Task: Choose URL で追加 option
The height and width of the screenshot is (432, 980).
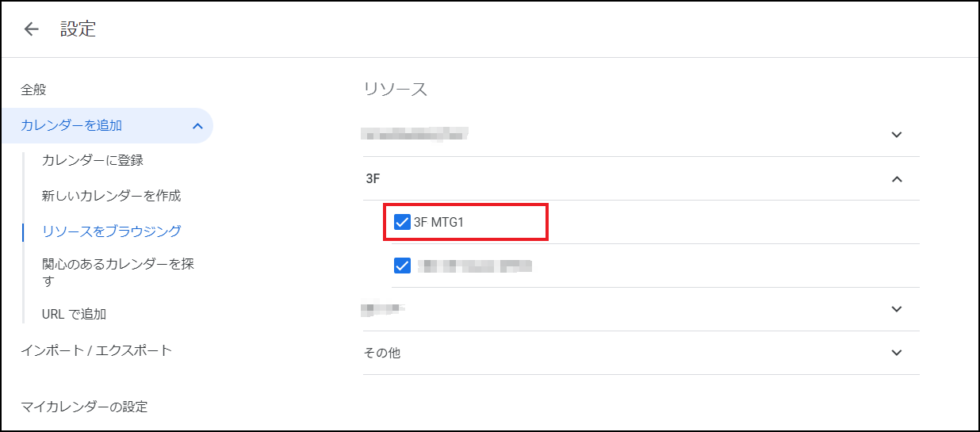Action: pyautogui.click(x=75, y=314)
